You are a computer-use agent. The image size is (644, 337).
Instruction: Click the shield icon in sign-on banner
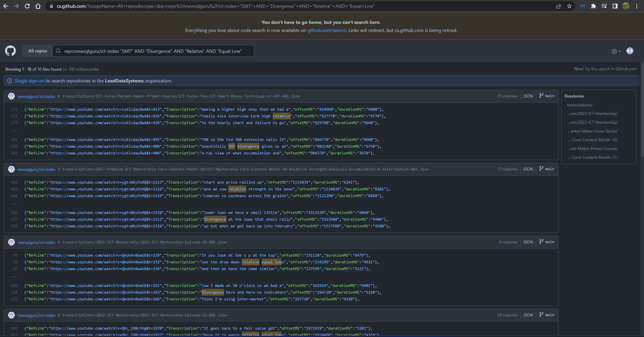click(x=9, y=81)
